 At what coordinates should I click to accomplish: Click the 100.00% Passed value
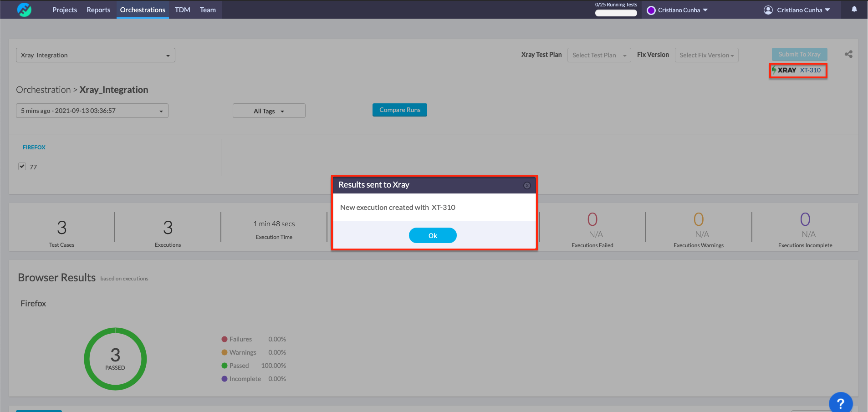[x=274, y=366]
